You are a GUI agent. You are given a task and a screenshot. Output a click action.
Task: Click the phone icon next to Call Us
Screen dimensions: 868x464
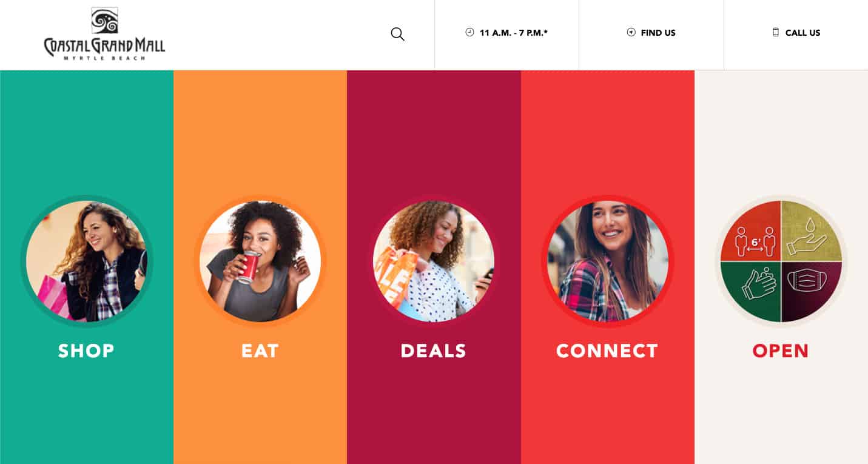click(776, 33)
